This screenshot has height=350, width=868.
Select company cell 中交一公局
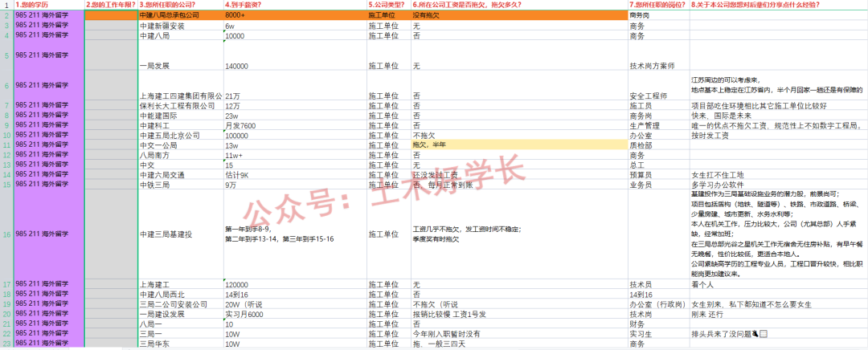point(181,145)
